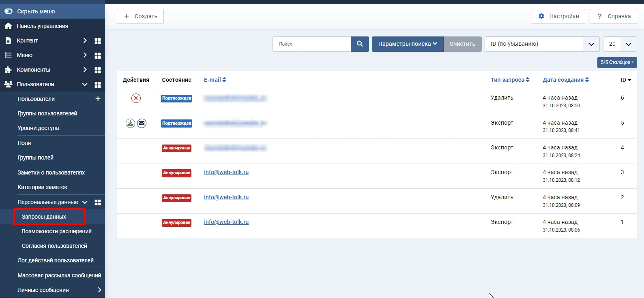This screenshot has height=298, width=644.
Task: Open Пользователи dashboard grid icon
Action: [98, 85]
